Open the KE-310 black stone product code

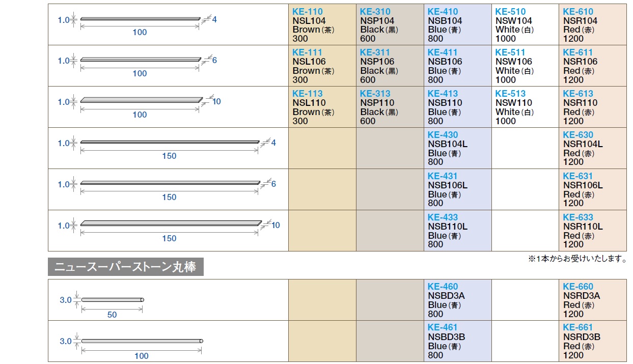point(375,12)
